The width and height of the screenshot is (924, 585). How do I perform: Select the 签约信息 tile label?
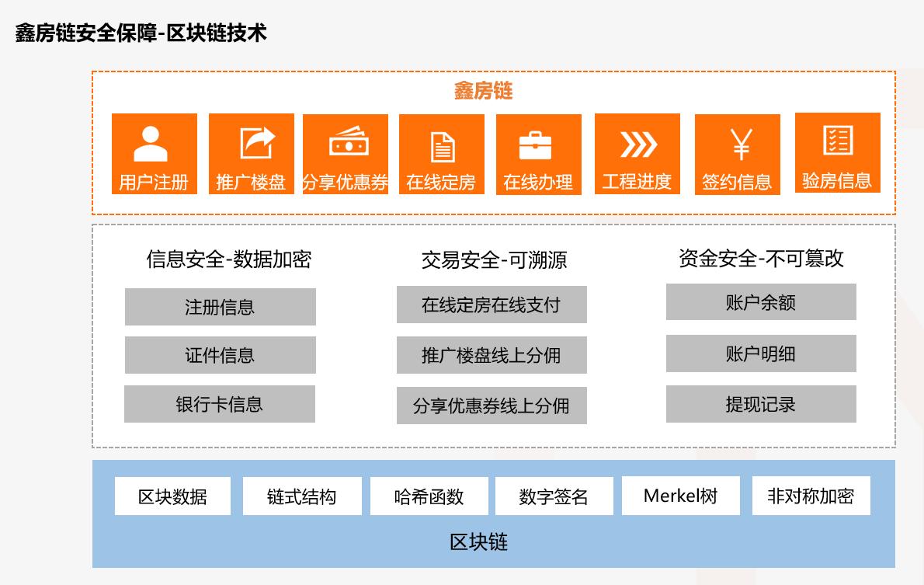click(x=737, y=182)
